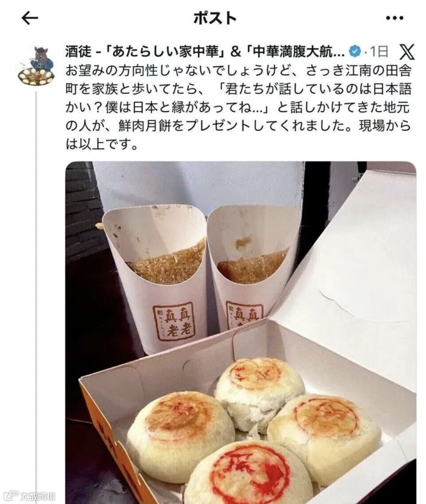
Task: Click the 1日 post timestamp
Action: tap(379, 51)
